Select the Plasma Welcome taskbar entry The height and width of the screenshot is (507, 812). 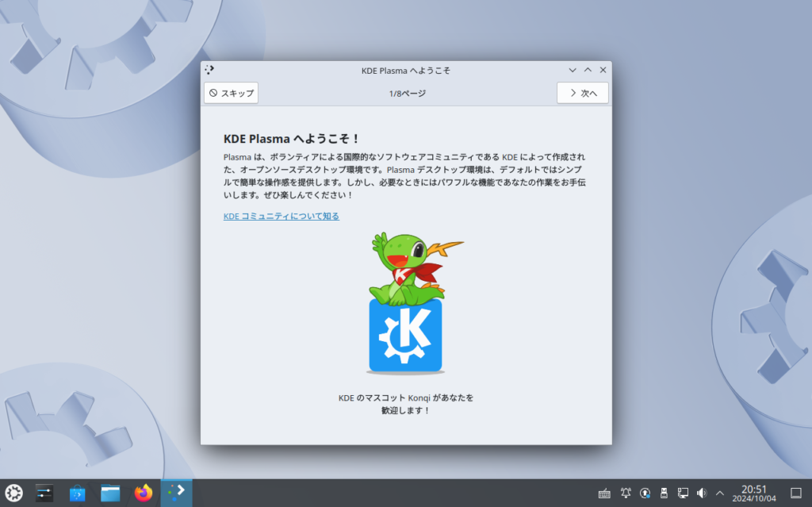click(x=176, y=493)
